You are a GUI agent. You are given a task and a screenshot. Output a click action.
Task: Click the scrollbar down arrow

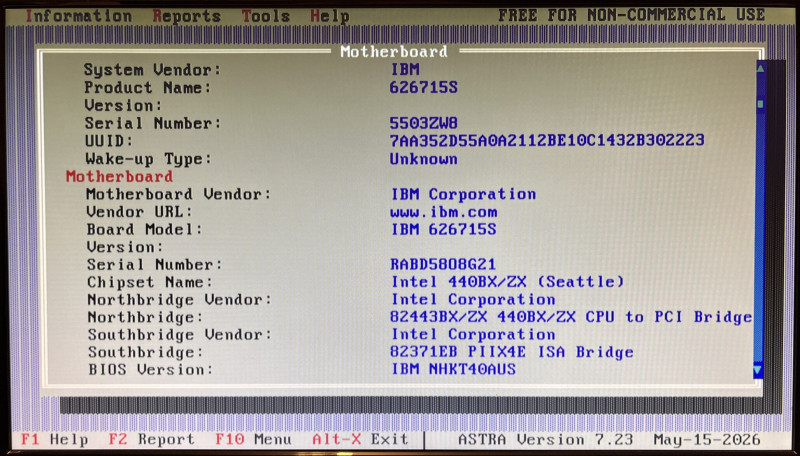pos(758,370)
